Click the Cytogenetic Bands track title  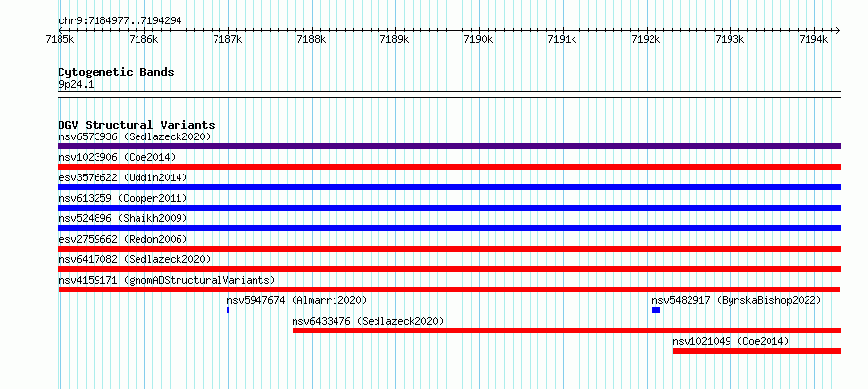tap(116, 72)
